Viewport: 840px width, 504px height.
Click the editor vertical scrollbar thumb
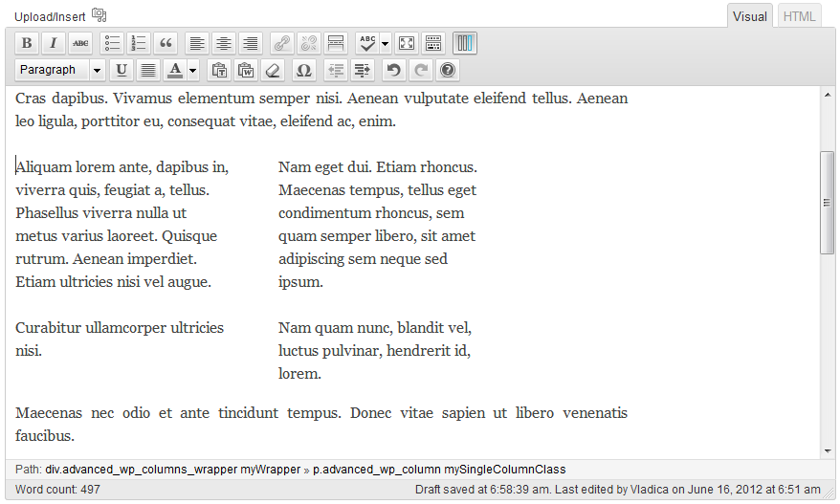click(827, 202)
